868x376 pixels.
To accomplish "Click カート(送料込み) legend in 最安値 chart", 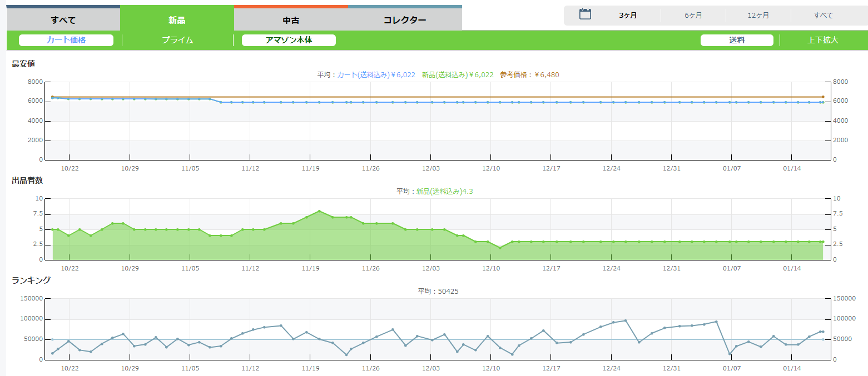I will coord(376,74).
